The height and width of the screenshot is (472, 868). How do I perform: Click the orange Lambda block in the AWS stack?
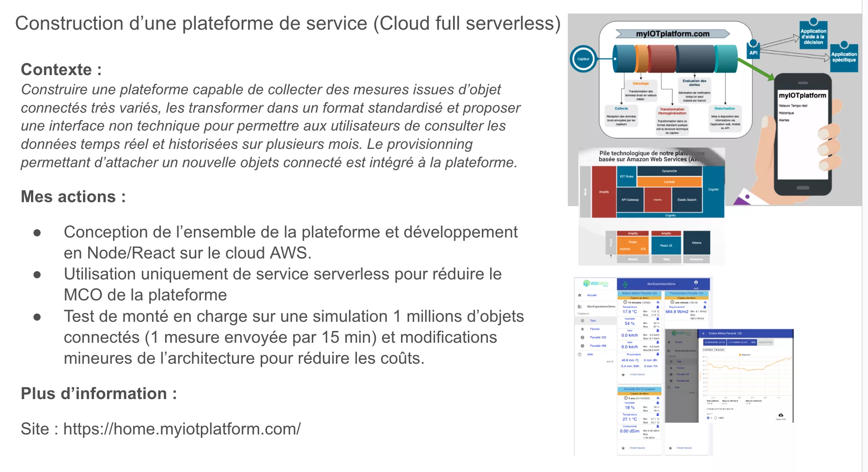pos(669,182)
